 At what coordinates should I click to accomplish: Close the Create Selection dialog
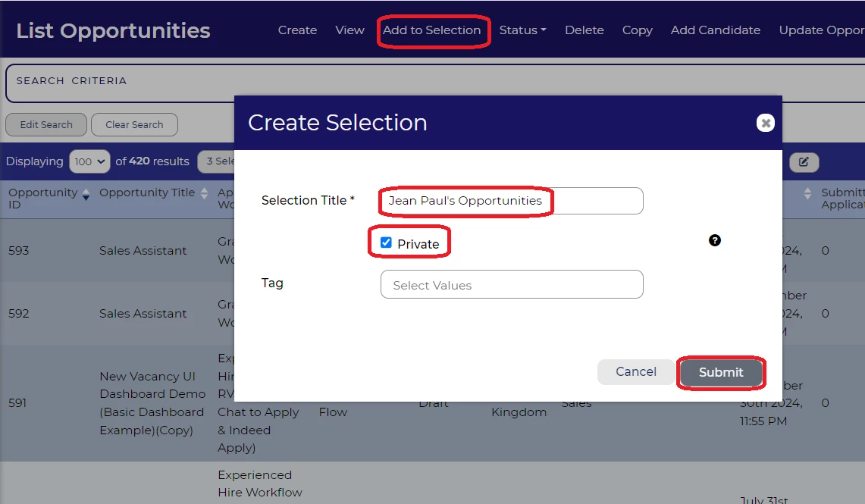[766, 123]
